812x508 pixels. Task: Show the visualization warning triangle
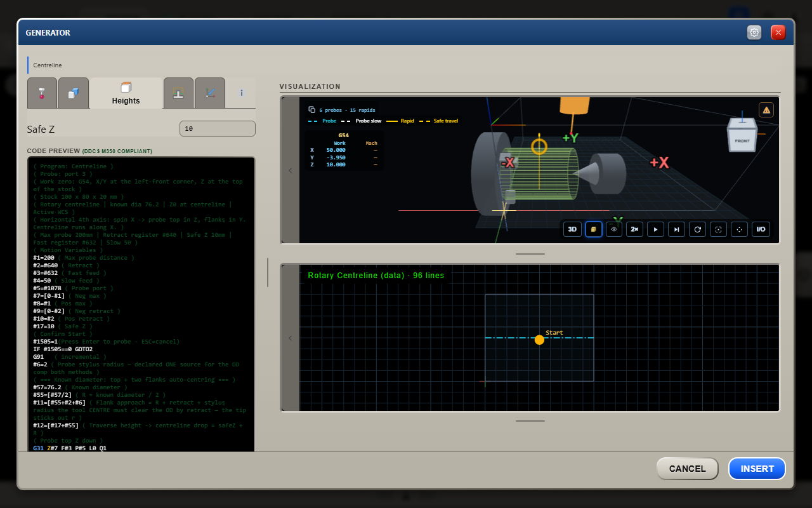click(766, 110)
